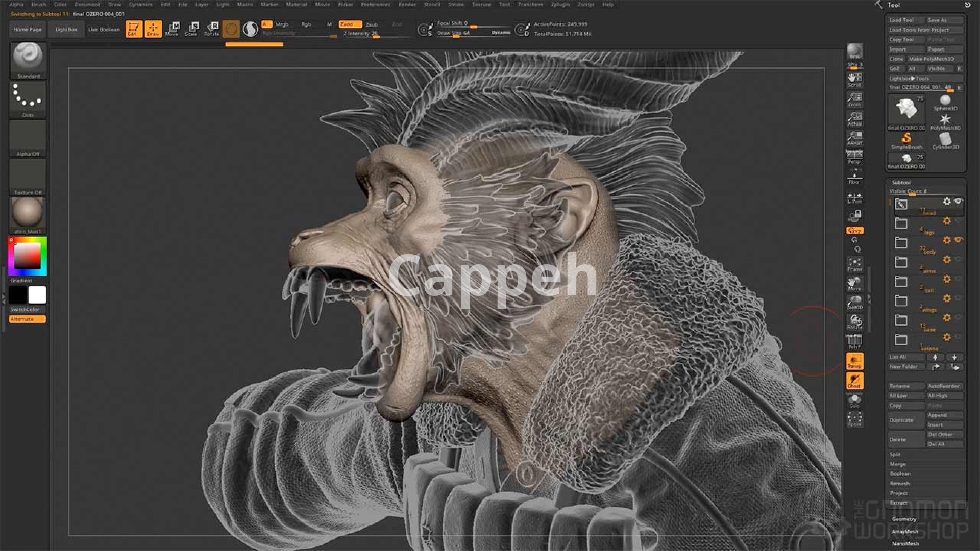Activate the Rotate transform tool in top shelf
Screen dimensions: 980x551
pos(211,29)
